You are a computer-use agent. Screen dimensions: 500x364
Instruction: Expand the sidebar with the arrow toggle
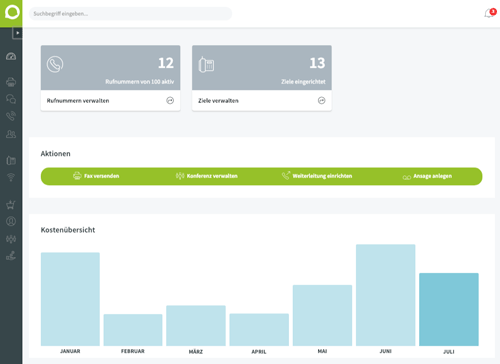point(18,33)
